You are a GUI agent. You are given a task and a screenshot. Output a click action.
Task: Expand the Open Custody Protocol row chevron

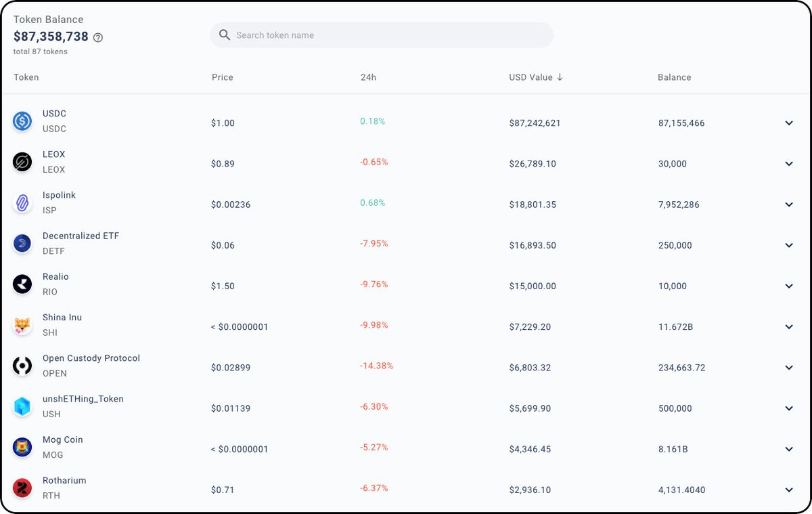789,368
